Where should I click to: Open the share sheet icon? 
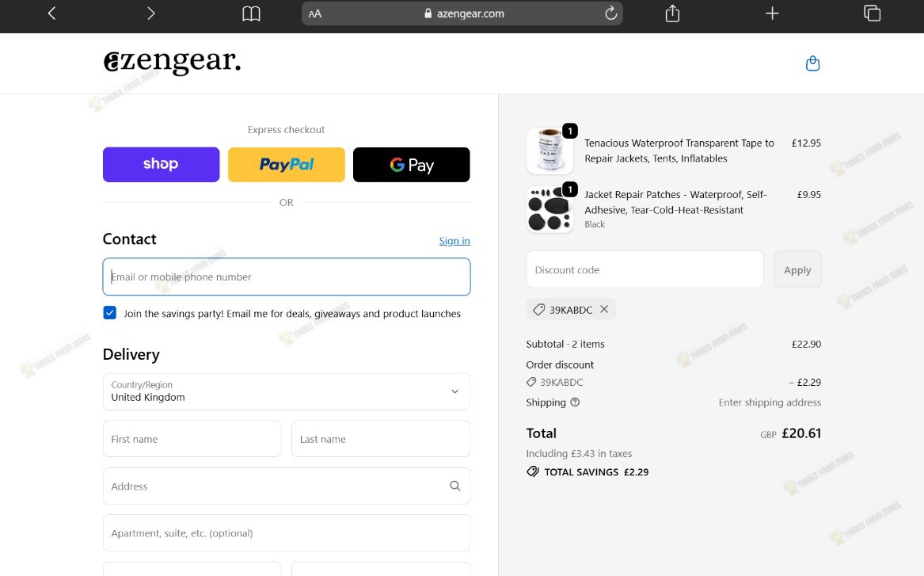point(672,13)
